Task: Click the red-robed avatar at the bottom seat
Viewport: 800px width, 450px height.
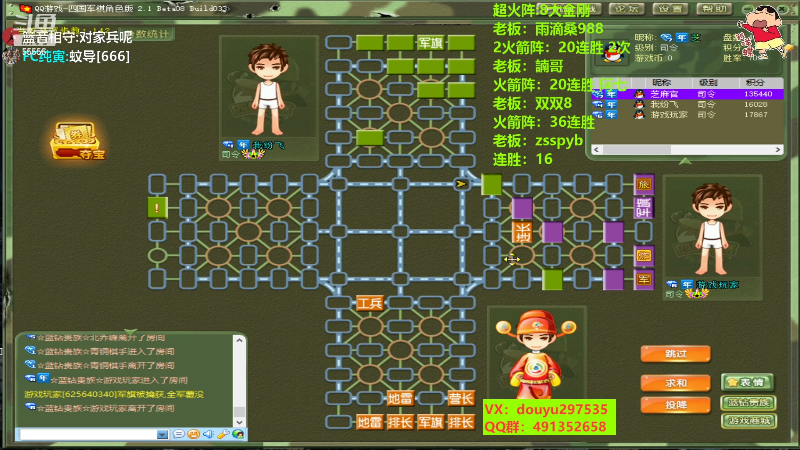Action: click(x=536, y=354)
